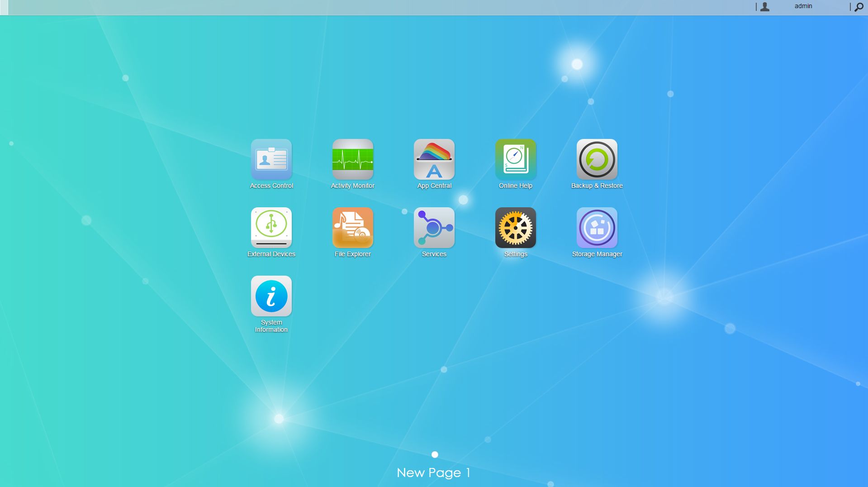The height and width of the screenshot is (487, 868).
Task: Open the System Information app icon
Action: coord(271,296)
